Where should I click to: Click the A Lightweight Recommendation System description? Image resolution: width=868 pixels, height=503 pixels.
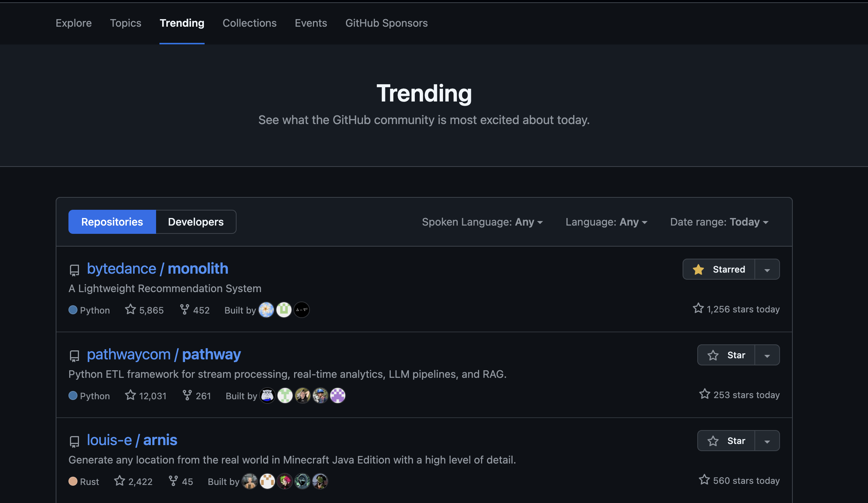(165, 288)
